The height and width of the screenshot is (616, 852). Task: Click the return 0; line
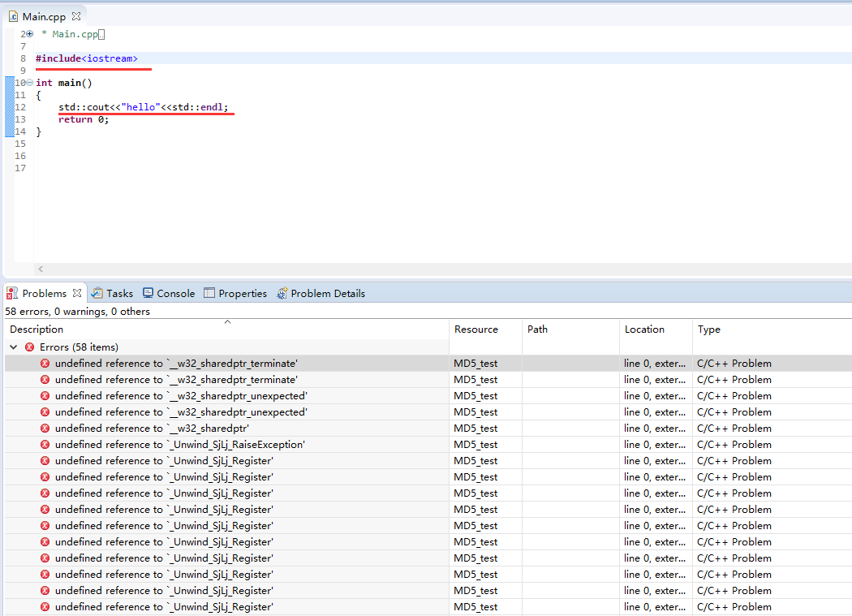(84, 119)
